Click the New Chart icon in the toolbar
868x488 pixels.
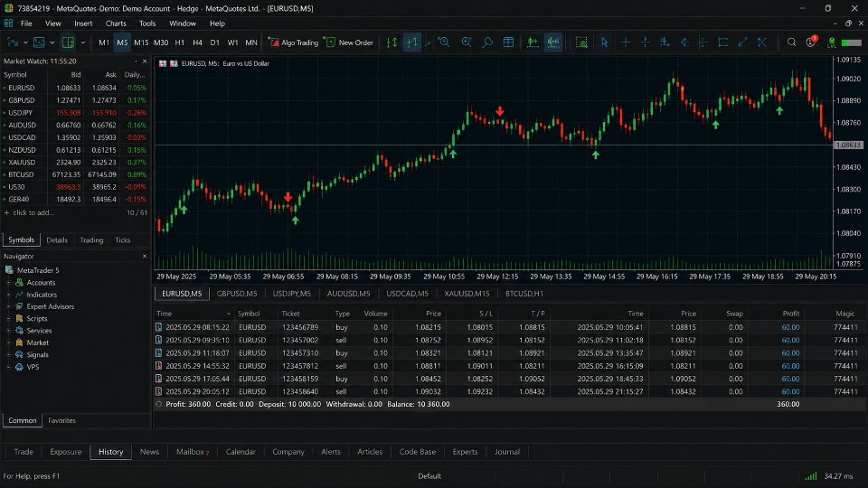(13, 42)
